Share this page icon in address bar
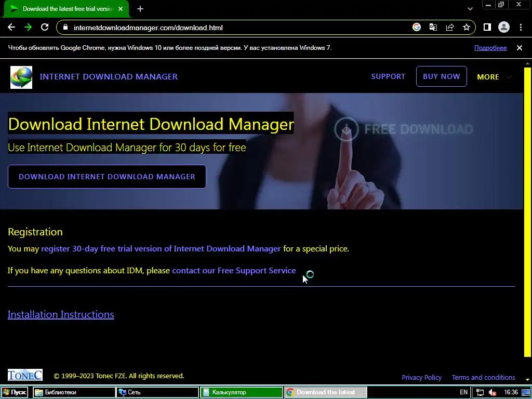 [450, 27]
